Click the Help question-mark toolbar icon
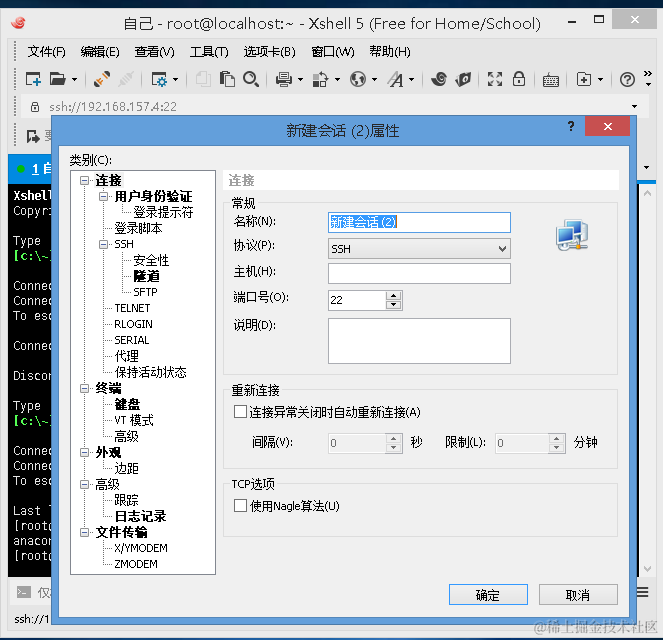This screenshot has height=640, width=663. [627, 79]
